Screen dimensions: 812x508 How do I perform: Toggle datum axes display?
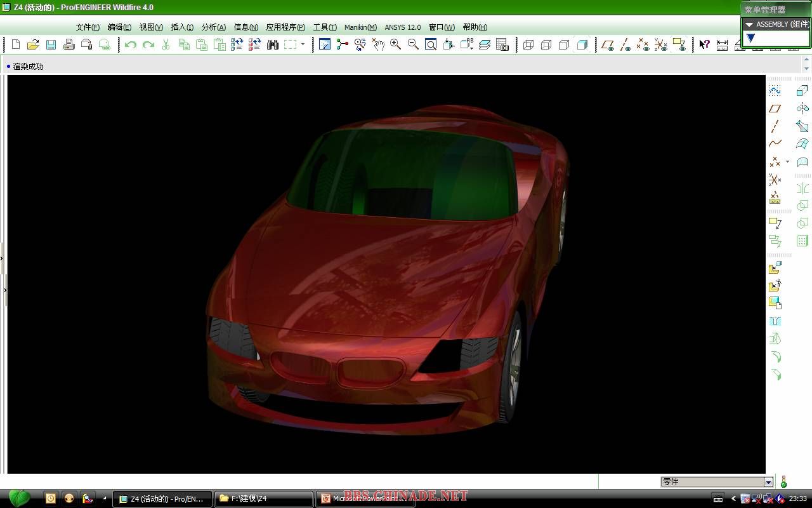pyautogui.click(x=625, y=44)
